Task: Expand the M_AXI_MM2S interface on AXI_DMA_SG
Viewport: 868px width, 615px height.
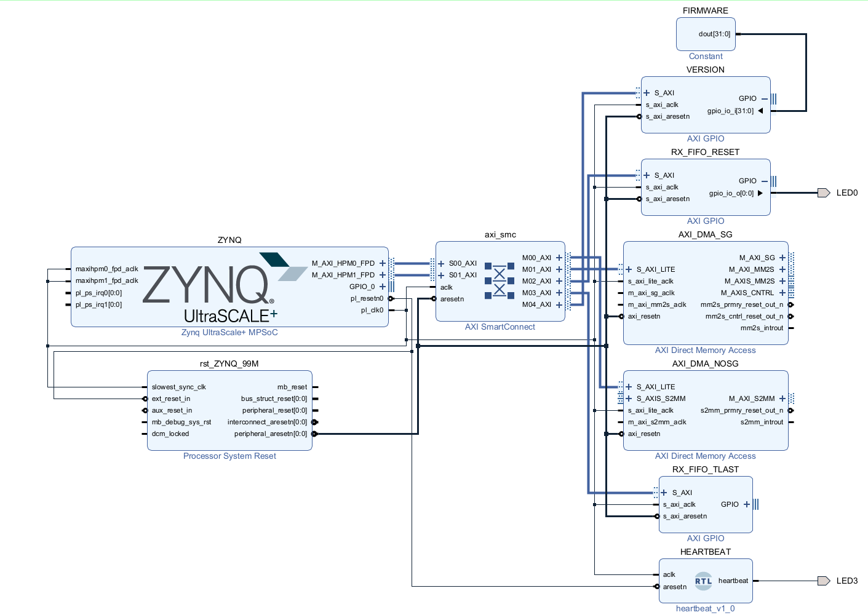Action: [782, 269]
